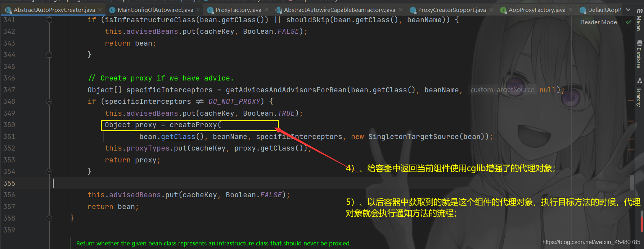The image size is (644, 249).
Task: Click Boolean.FALSE on line 342
Action: [271, 31]
